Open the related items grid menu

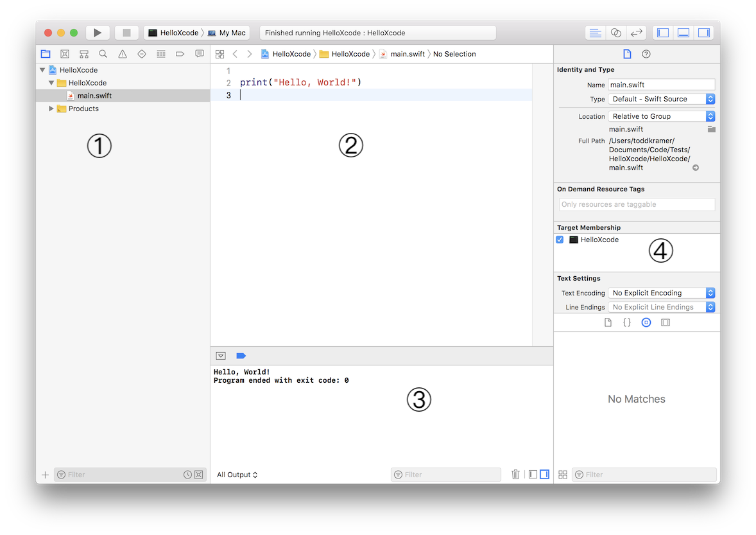220,54
